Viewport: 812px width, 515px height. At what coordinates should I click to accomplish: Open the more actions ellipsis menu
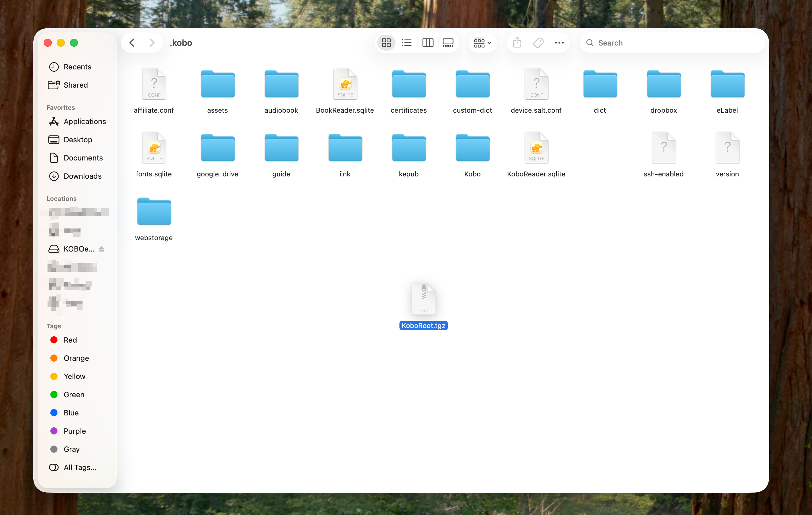559,43
